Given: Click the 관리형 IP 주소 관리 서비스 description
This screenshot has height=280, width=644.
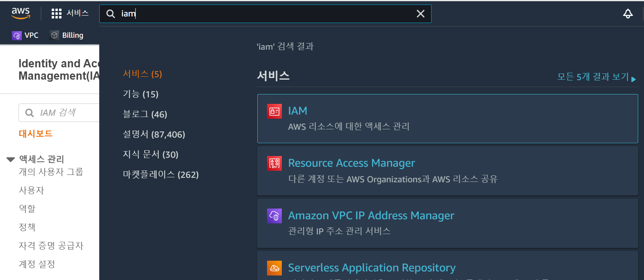Looking at the screenshot, I should pos(339,231).
